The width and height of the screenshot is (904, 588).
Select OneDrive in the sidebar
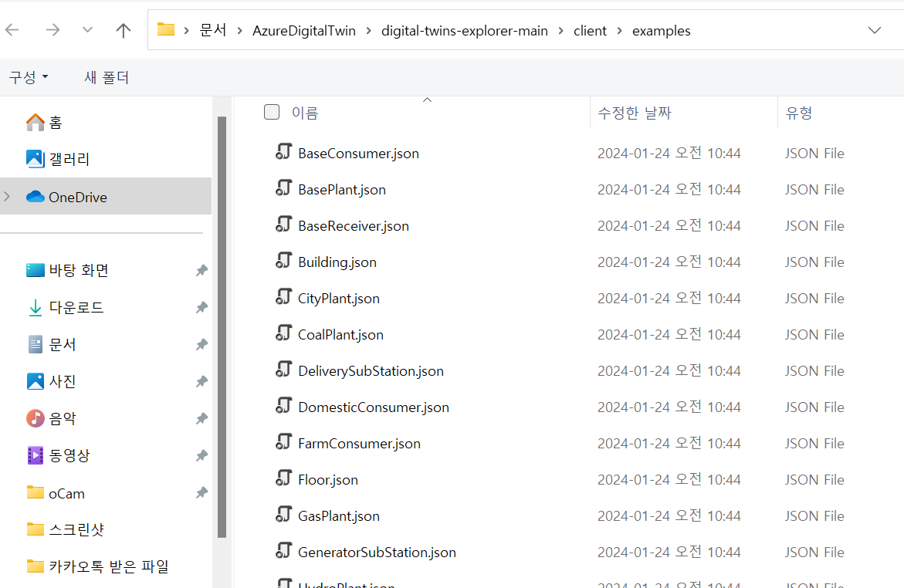[x=106, y=197]
